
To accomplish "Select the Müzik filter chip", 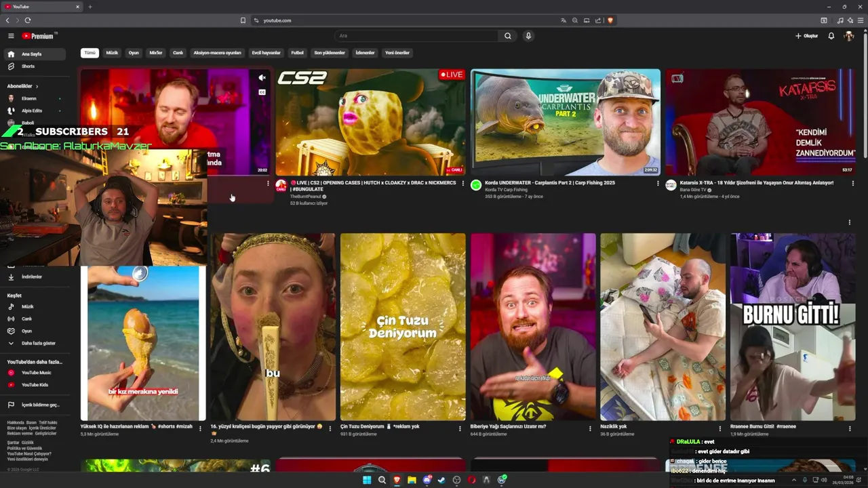I will 112,53.
